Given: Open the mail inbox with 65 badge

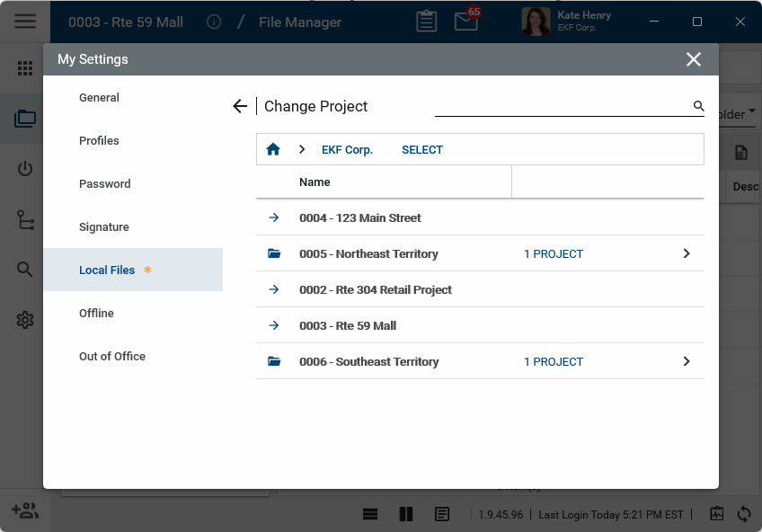Looking at the screenshot, I should (466, 22).
